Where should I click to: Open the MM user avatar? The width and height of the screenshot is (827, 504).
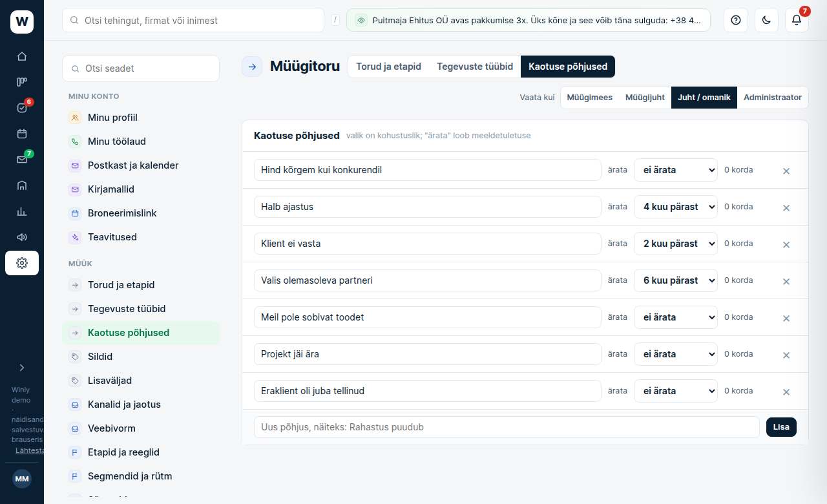coord(22,479)
